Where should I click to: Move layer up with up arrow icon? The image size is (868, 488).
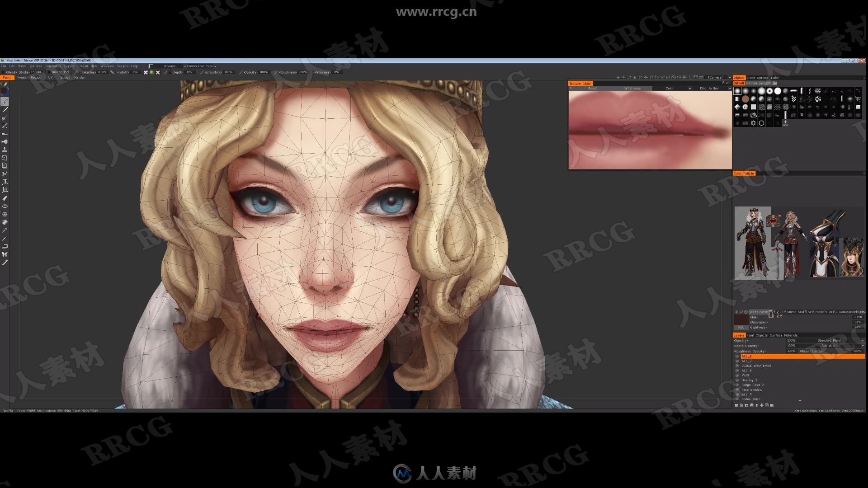[757, 405]
